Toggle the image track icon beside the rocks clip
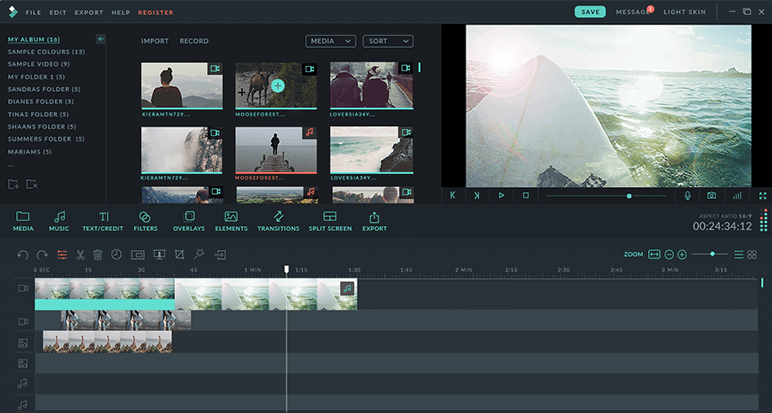 pos(23,343)
